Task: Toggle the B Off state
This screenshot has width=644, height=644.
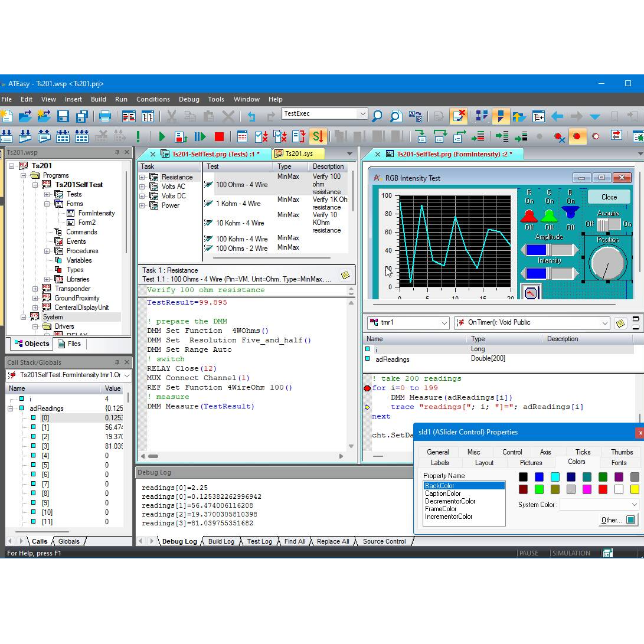Action: (x=570, y=226)
